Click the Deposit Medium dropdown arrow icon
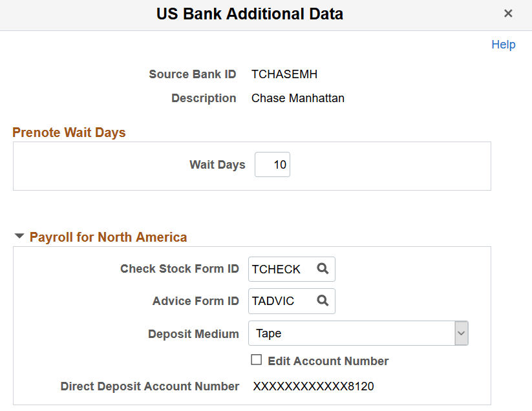The width and height of the screenshot is (532, 411). tap(462, 333)
